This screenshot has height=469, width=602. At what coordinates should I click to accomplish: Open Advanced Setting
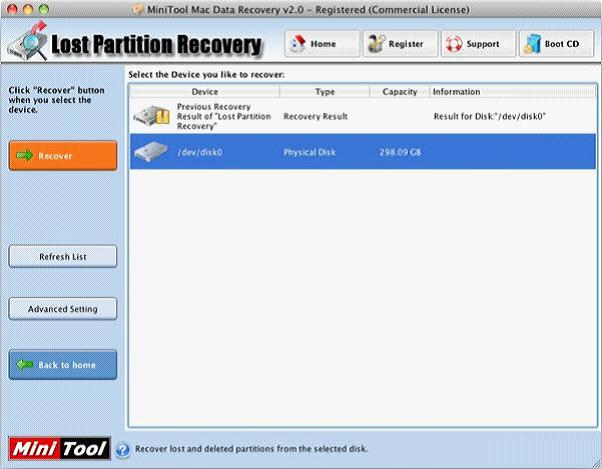pos(63,309)
